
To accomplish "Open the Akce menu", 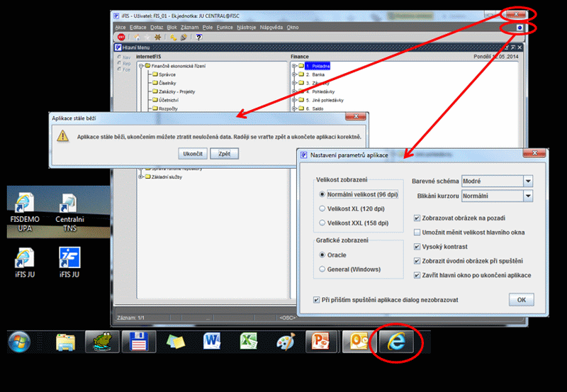I will (x=120, y=28).
